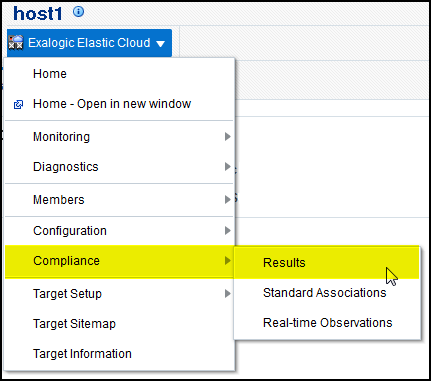Click the info icon next to host1

tap(79, 12)
